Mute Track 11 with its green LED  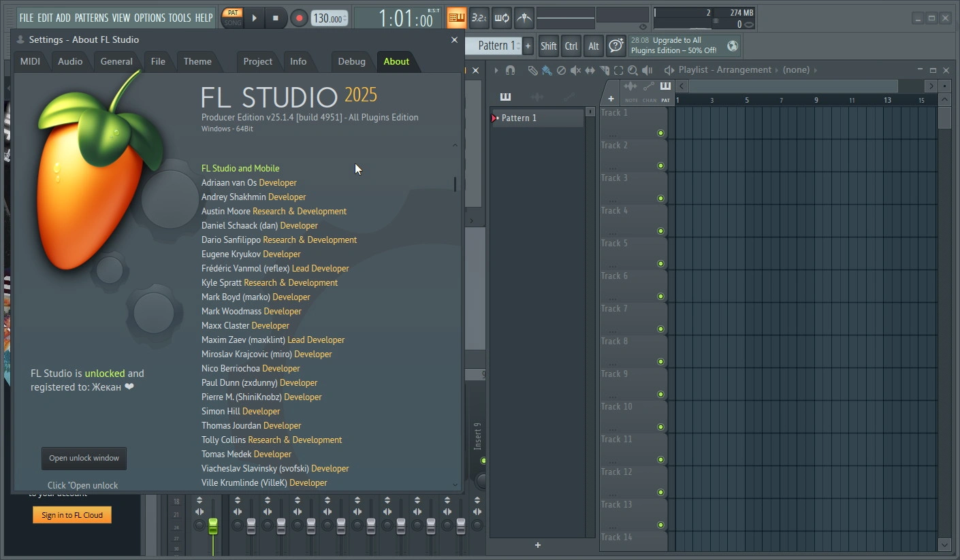[x=660, y=460]
